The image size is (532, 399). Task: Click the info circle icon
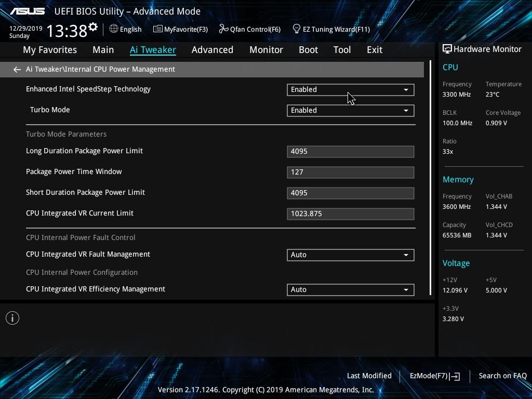pyautogui.click(x=12, y=318)
